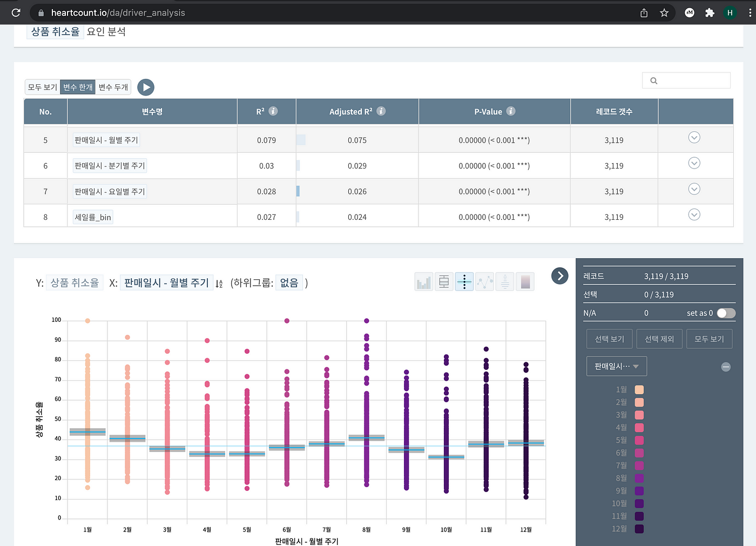Image resolution: width=756 pixels, height=546 pixels.
Task: Expand the row for 판매일시 - 월별 주기
Action: pos(694,138)
